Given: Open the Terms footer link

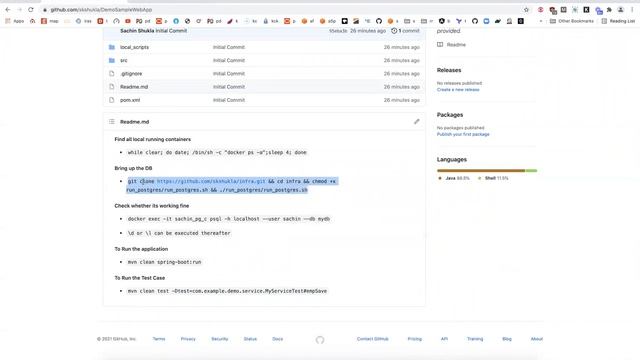Looking at the screenshot, I should 159,339.
